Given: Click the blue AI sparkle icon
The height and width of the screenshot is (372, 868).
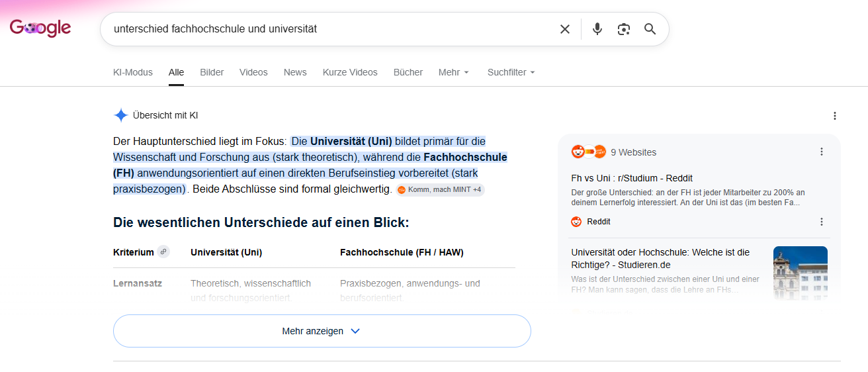Looking at the screenshot, I should click(x=120, y=115).
